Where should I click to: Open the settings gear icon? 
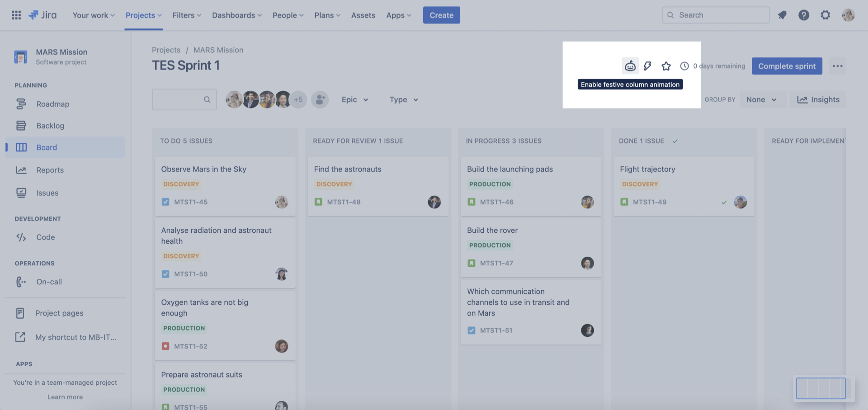pos(826,15)
